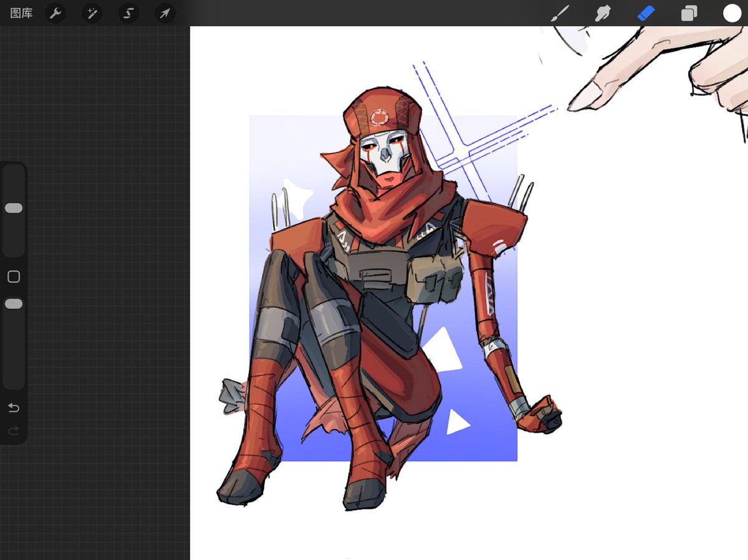Redo the last undone action
The width and height of the screenshot is (748, 560).
14,430
